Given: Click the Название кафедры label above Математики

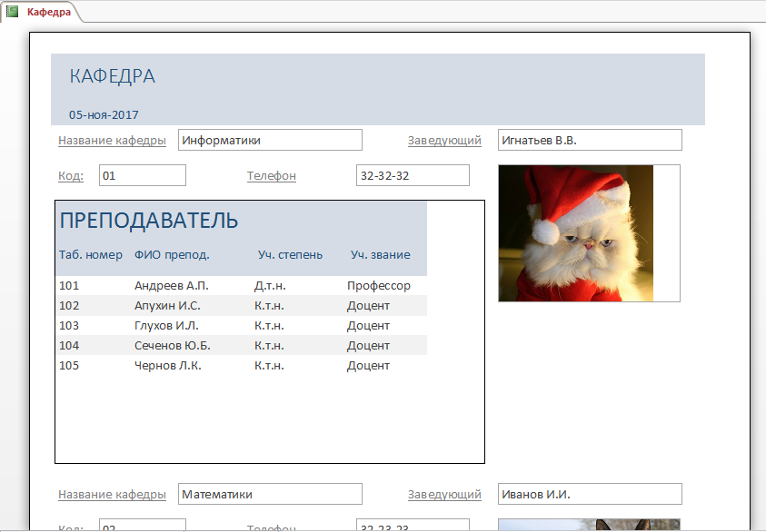Looking at the screenshot, I should (112, 495).
